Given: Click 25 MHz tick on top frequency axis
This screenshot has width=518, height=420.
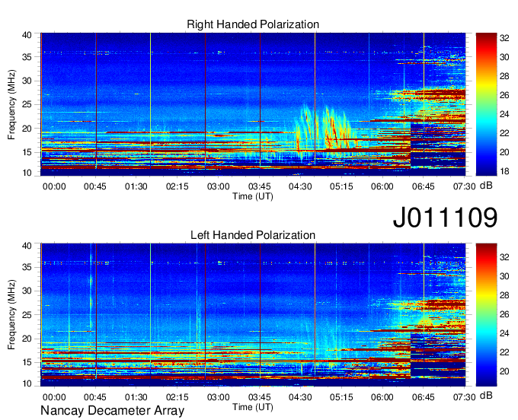Looking at the screenshot, I should point(27,104).
